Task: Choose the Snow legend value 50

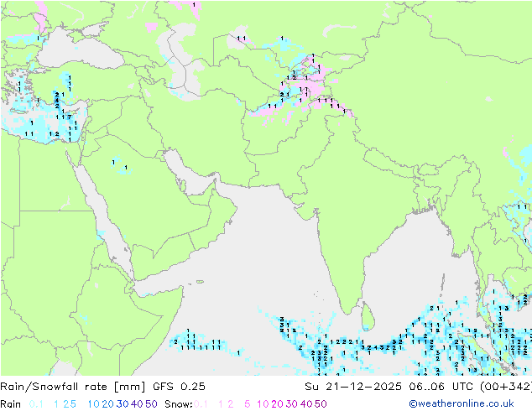Action: (321, 404)
